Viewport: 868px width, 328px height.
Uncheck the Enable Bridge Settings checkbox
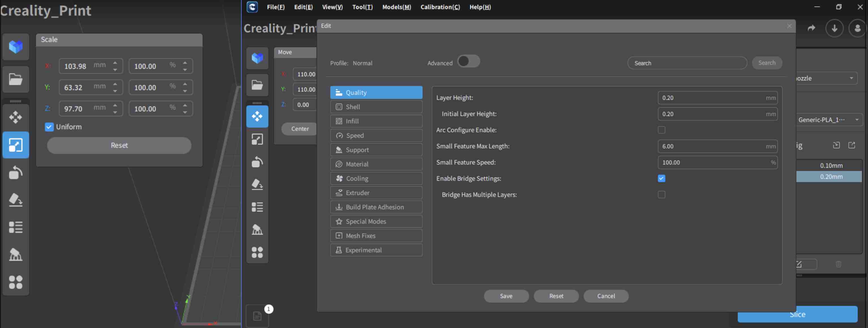pyautogui.click(x=661, y=178)
